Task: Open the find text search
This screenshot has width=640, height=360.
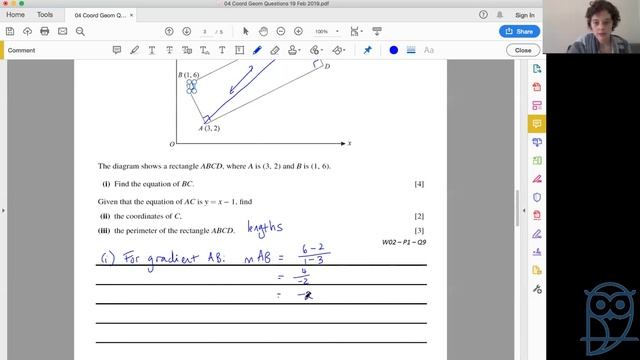Action: pyautogui.click(x=80, y=31)
